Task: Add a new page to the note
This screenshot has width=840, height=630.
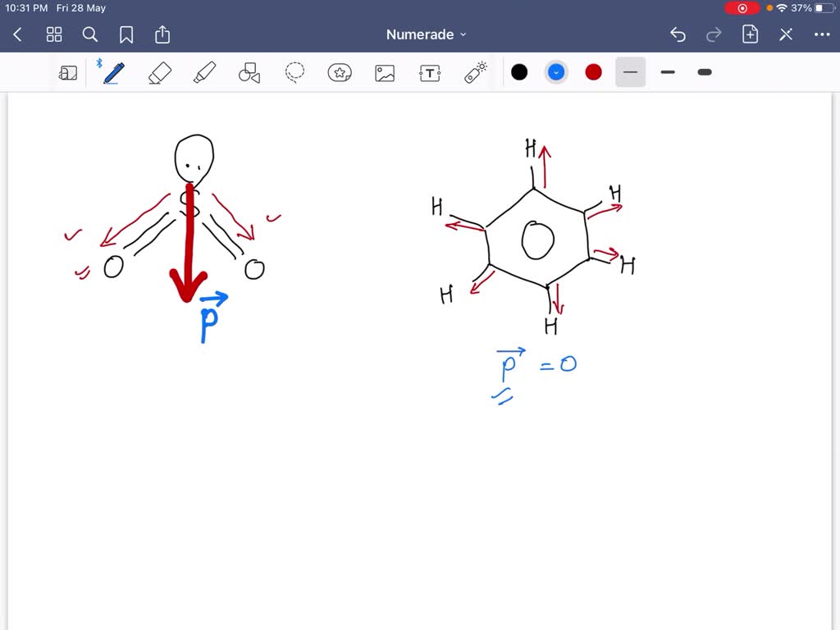Action: coord(750,34)
